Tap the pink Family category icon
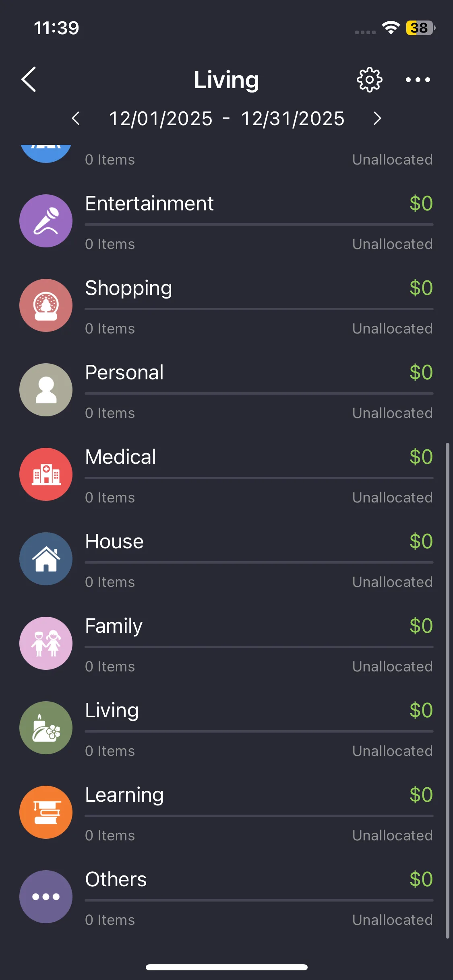The height and width of the screenshot is (980, 453). (46, 643)
